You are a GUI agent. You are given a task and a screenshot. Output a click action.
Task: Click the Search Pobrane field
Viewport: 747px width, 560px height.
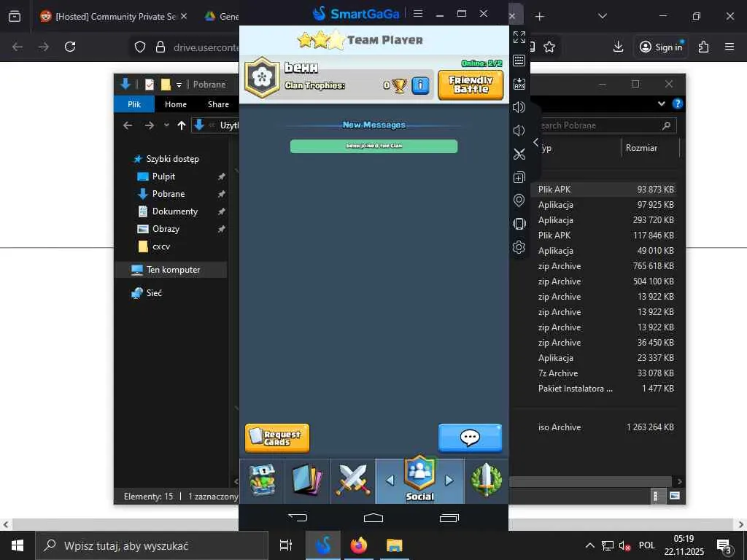pyautogui.click(x=605, y=125)
